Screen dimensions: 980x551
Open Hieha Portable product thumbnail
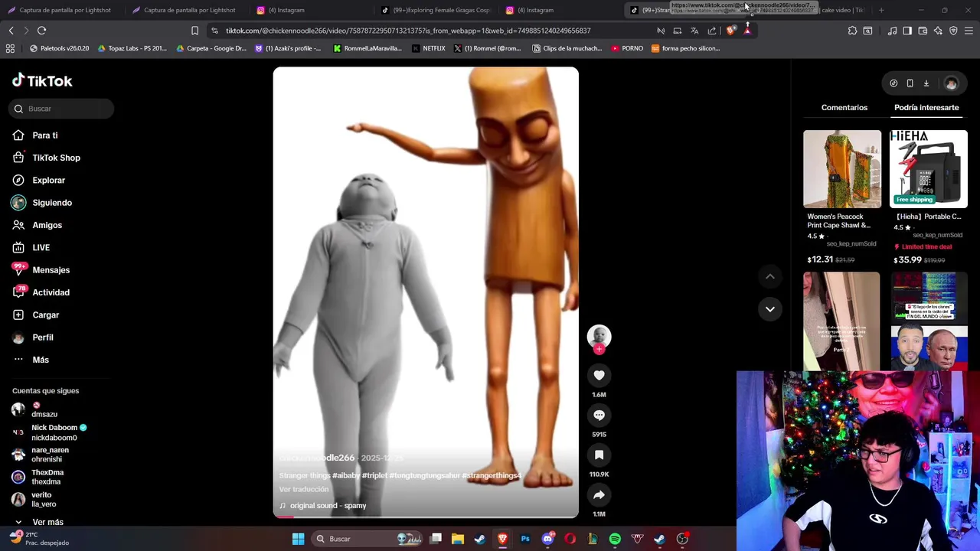(x=929, y=169)
